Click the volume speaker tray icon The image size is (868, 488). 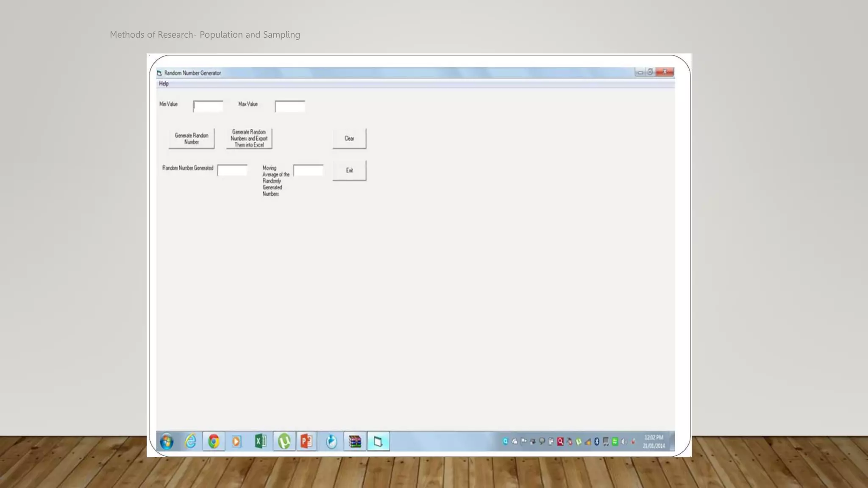(624, 442)
